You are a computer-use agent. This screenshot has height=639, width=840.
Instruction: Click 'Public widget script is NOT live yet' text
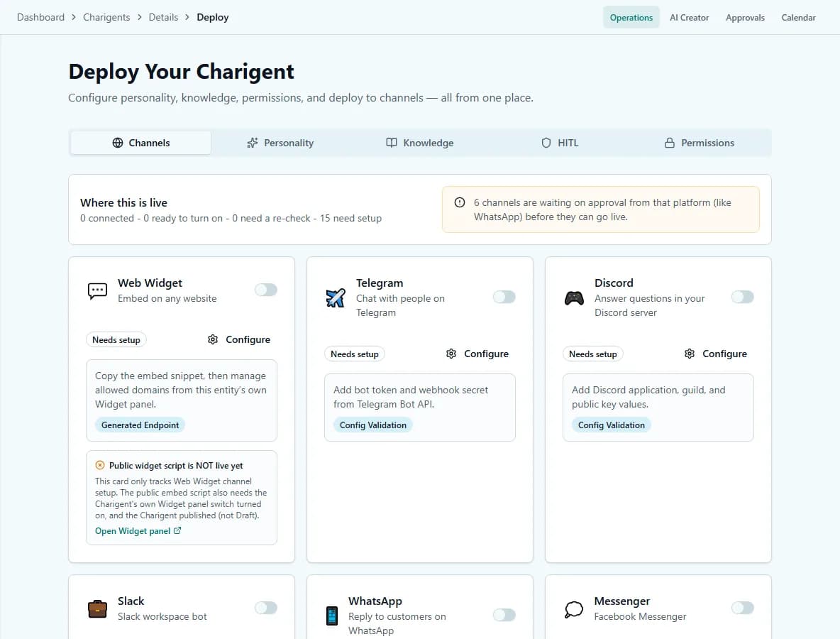coord(176,465)
